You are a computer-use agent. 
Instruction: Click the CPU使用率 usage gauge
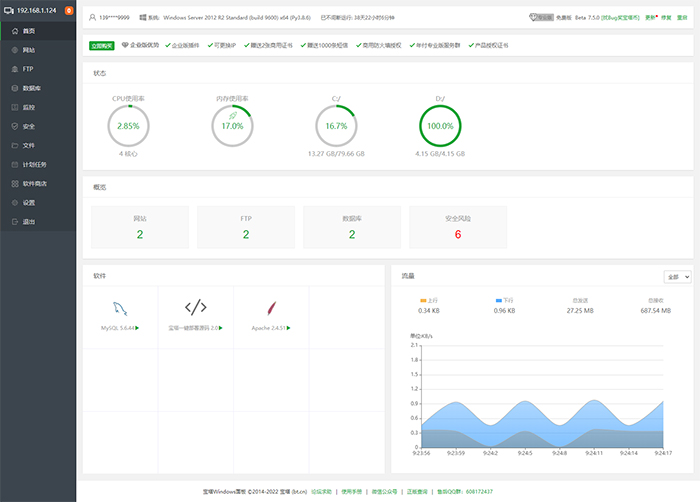(128, 127)
